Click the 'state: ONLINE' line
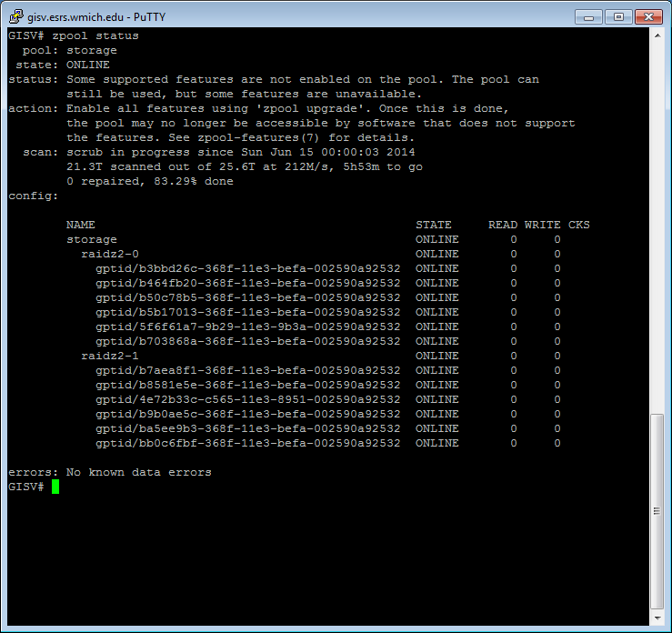The width and height of the screenshot is (672, 633). tap(63, 65)
